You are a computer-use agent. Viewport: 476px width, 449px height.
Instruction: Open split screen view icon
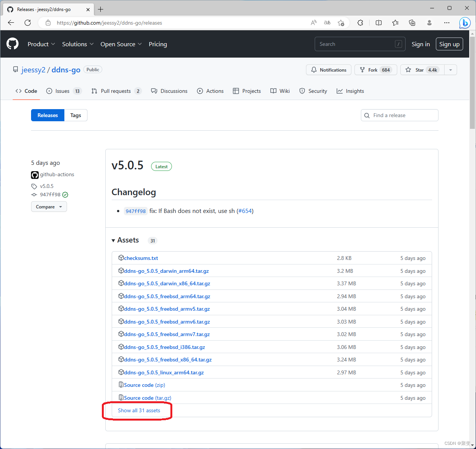pyautogui.click(x=378, y=23)
